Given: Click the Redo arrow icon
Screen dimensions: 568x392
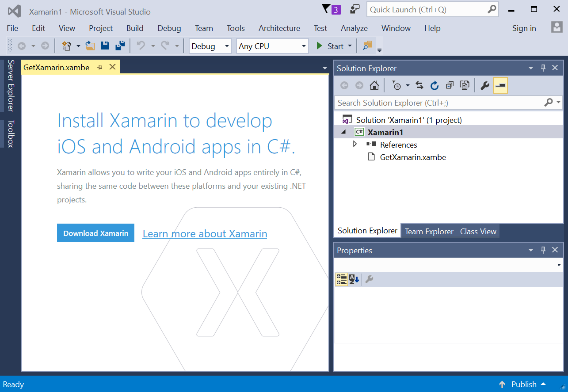Looking at the screenshot, I should pos(165,46).
